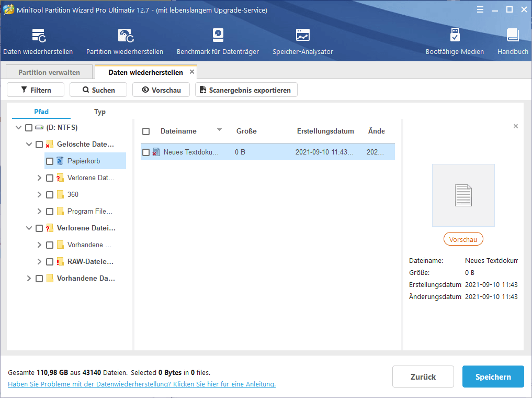Close the preview panel with the small x
Image resolution: width=532 pixels, height=398 pixels.
pyautogui.click(x=516, y=126)
